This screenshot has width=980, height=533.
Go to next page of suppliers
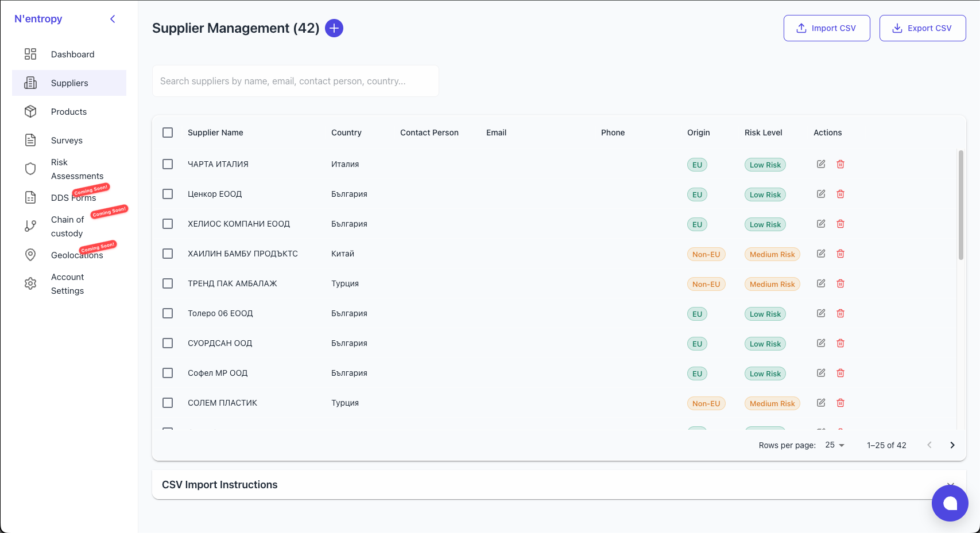point(952,445)
